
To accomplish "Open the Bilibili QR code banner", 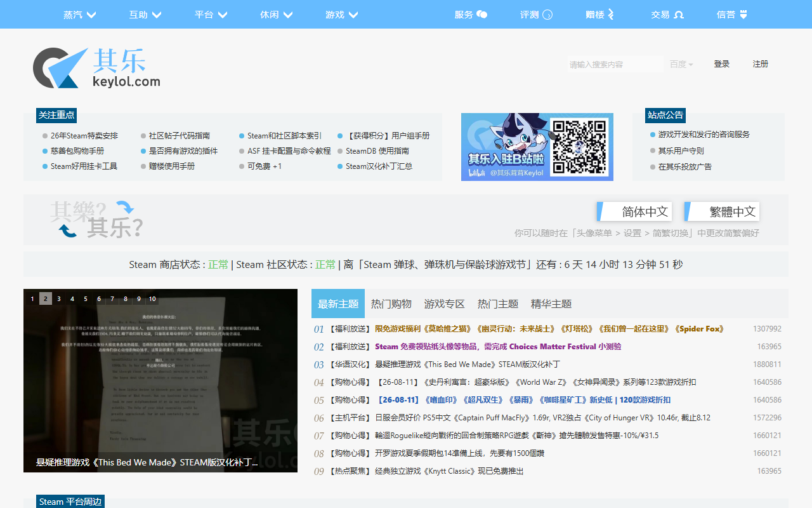I will tap(537, 147).
